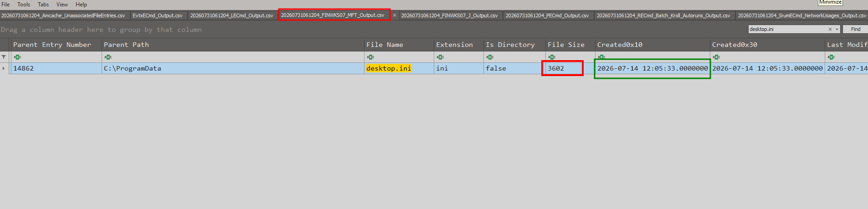This screenshot has width=868, height=209.
Task: Select the 3602 file size cell
Action: pos(570,68)
